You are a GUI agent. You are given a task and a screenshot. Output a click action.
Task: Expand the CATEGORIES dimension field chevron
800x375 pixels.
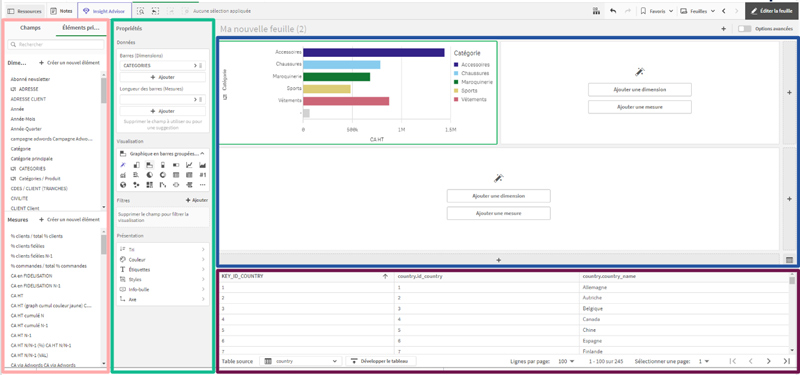click(x=195, y=66)
